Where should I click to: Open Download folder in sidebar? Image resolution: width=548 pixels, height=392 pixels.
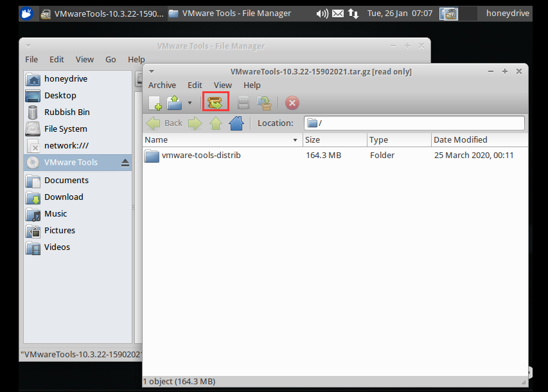coord(78,197)
